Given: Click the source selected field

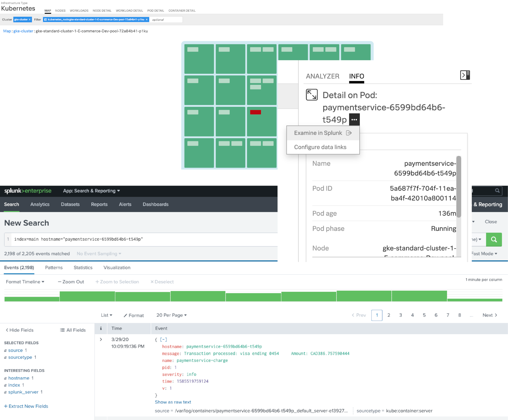Looking at the screenshot, I should [x=15, y=350].
